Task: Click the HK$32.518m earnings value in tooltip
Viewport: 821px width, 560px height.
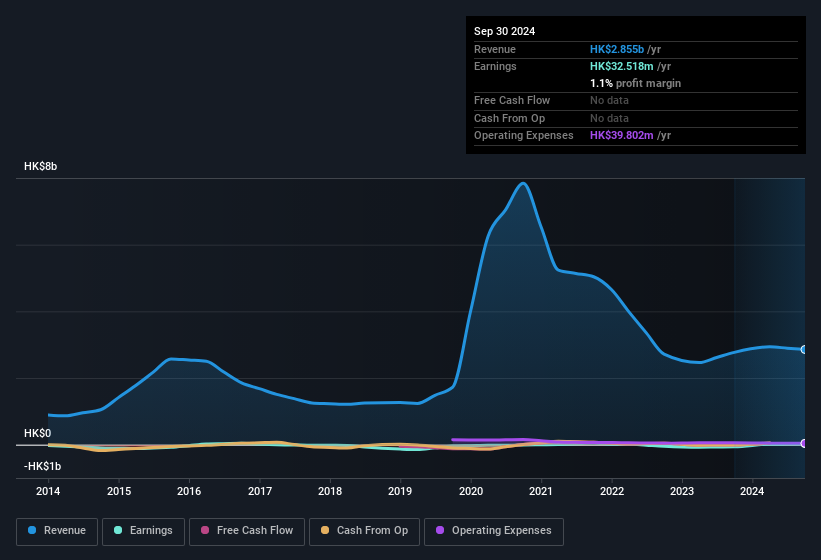Action: click(x=622, y=66)
